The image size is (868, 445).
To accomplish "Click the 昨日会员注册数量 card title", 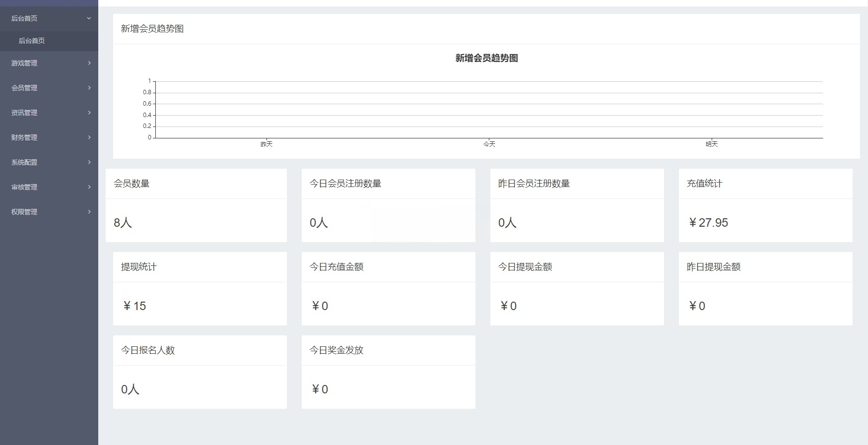I will point(534,184).
